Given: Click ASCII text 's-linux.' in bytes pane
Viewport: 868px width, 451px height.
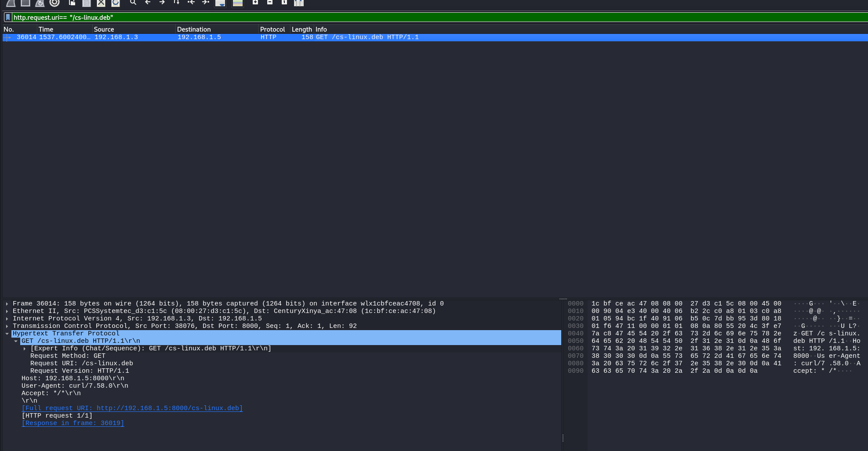Looking at the screenshot, I should click(844, 334).
